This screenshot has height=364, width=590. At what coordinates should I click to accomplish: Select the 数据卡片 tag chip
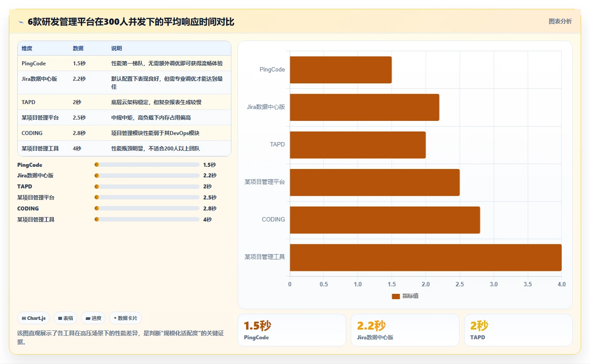pyautogui.click(x=125, y=318)
